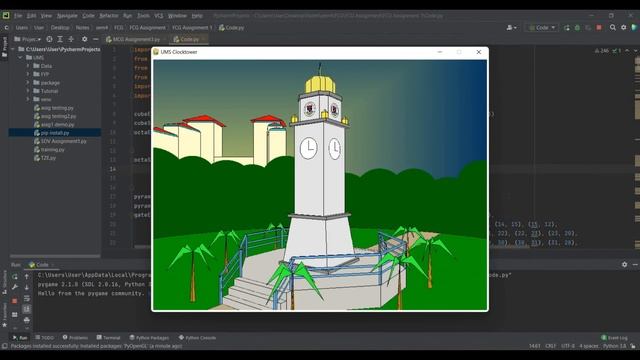
Task: Select SDV Assignment1.py in project tree
Action: click(60, 141)
